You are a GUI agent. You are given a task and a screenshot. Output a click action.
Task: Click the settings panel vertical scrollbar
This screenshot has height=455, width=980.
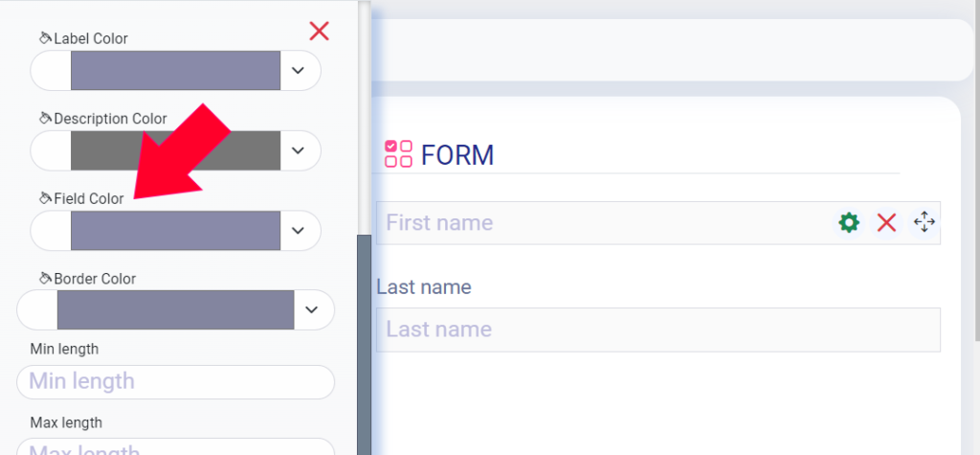[x=364, y=344]
